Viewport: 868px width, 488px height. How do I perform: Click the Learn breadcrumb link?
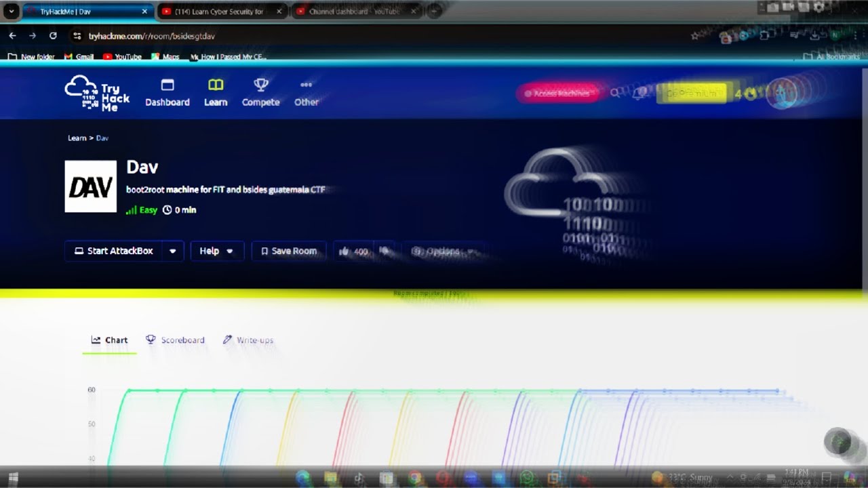click(77, 138)
